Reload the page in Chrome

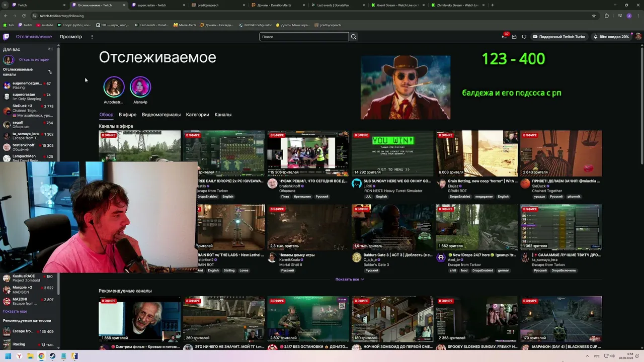tap(23, 16)
